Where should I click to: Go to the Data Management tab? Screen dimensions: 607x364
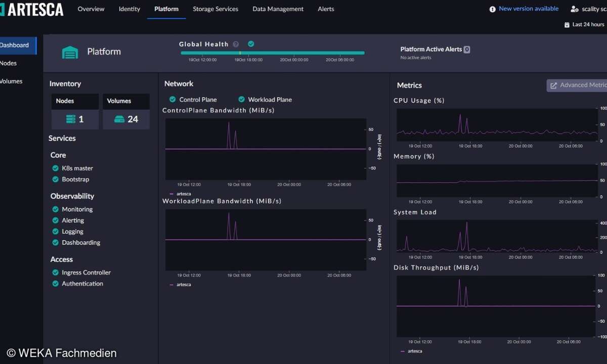pyautogui.click(x=278, y=9)
